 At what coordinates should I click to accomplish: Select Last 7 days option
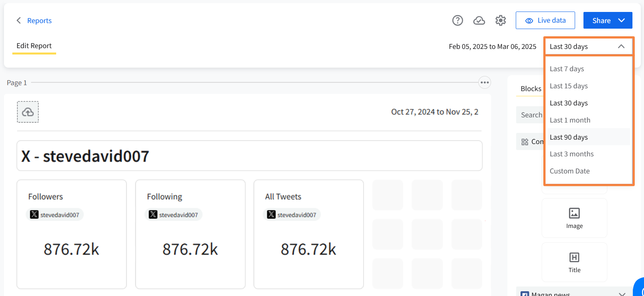point(567,69)
